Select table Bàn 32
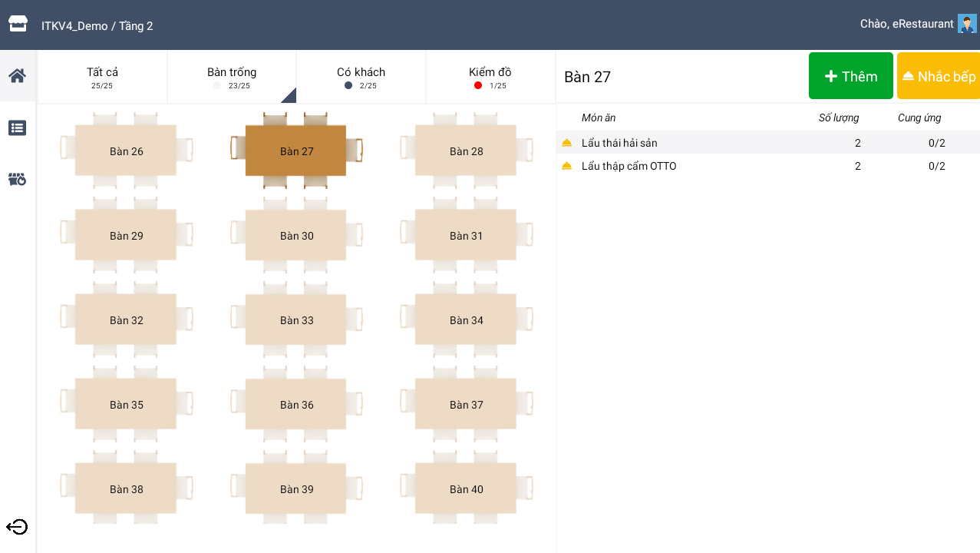The width and height of the screenshot is (980, 553). pos(127,320)
